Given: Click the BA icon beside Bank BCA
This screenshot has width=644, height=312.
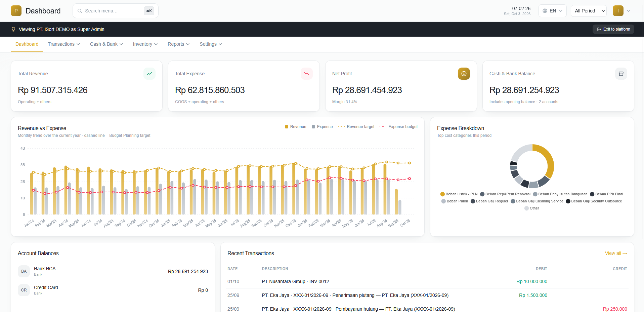Looking at the screenshot, I should 24,271.
